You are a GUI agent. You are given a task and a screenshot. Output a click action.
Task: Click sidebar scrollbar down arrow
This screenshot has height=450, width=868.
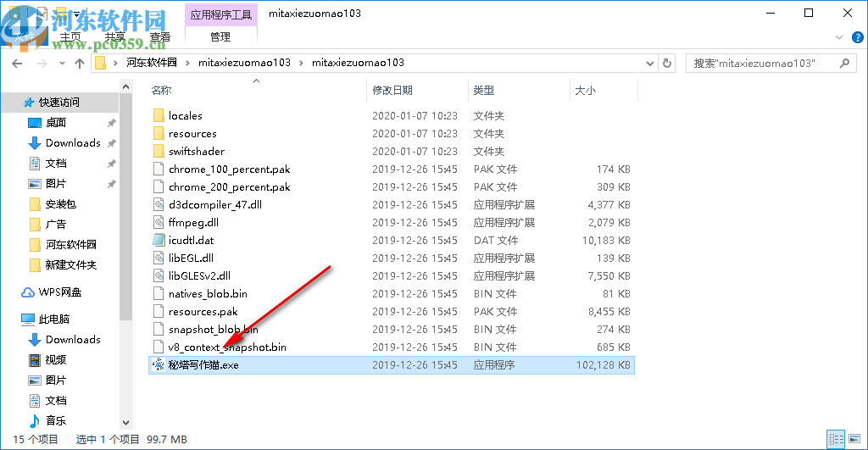point(125,423)
